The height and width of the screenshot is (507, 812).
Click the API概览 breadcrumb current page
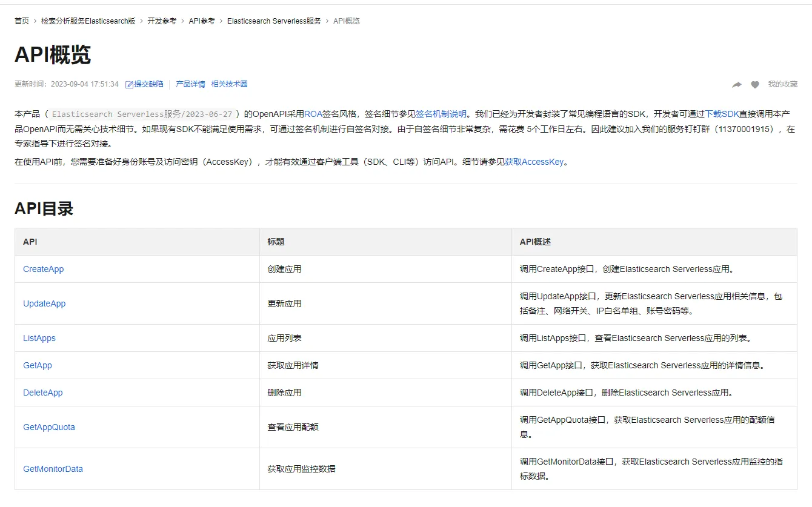coord(347,21)
